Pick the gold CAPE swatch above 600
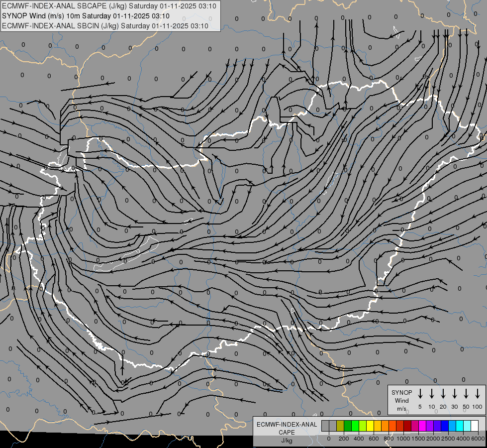This screenshot has height=448, width=487. [378, 426]
